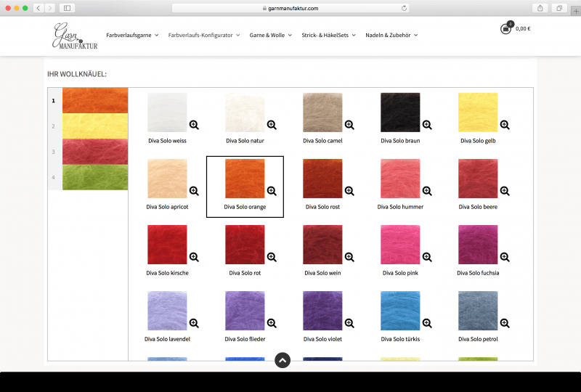The width and height of the screenshot is (581, 392).
Task: Open Safari share menu
Action: [x=540, y=8]
